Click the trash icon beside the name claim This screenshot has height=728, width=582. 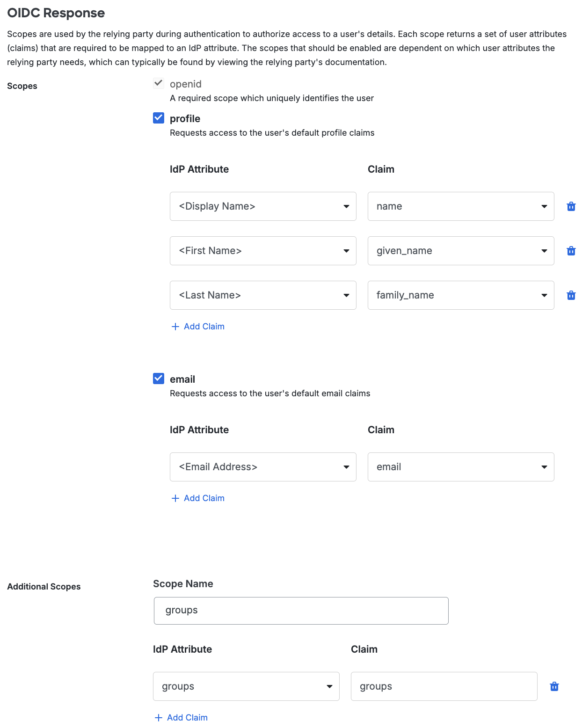[x=571, y=206]
